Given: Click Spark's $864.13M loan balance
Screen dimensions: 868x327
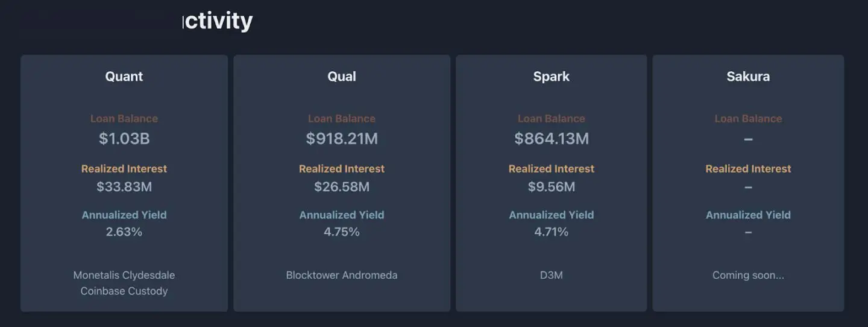Looking at the screenshot, I should click(x=551, y=139).
